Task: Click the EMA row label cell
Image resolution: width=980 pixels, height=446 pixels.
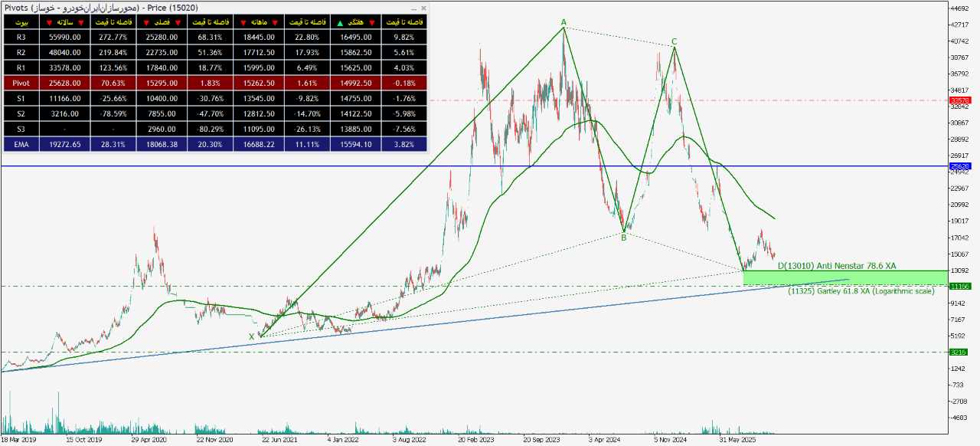Action: (x=21, y=143)
